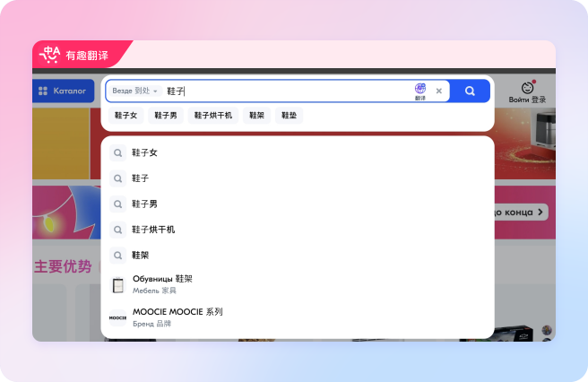This screenshot has width=588, height=382.
Task: Click the magnifier icon beside 鞋子女 row
Action: click(117, 153)
